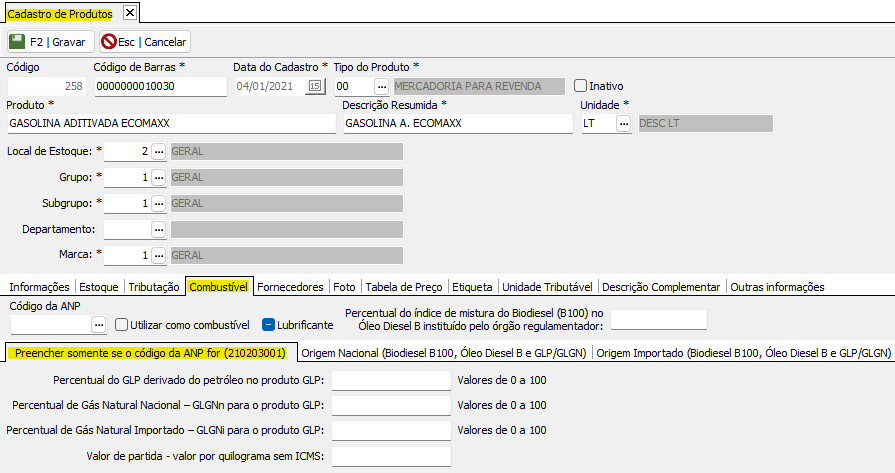This screenshot has height=473, width=895.
Task: Open Subgrupo lookup ellipsis button
Action: (x=158, y=204)
